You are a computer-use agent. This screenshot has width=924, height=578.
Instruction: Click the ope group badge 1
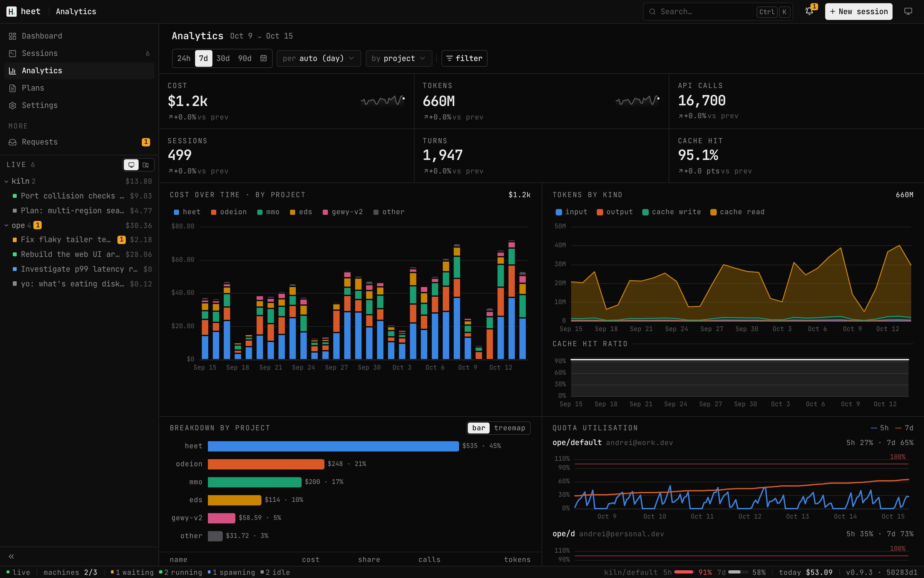37,225
